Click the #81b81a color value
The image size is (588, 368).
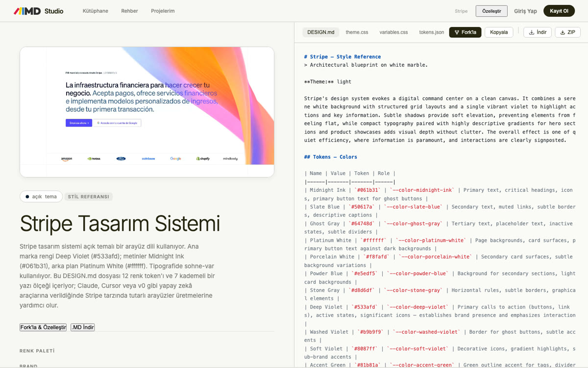tap(367, 366)
